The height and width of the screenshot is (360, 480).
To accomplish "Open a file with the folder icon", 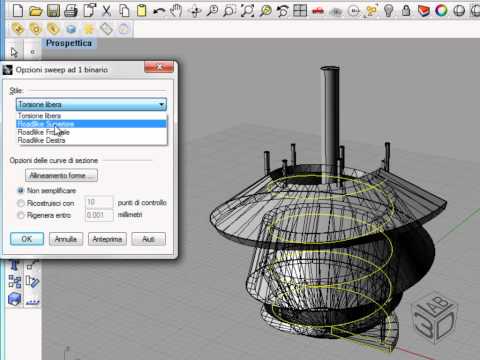I will [x=35, y=11].
